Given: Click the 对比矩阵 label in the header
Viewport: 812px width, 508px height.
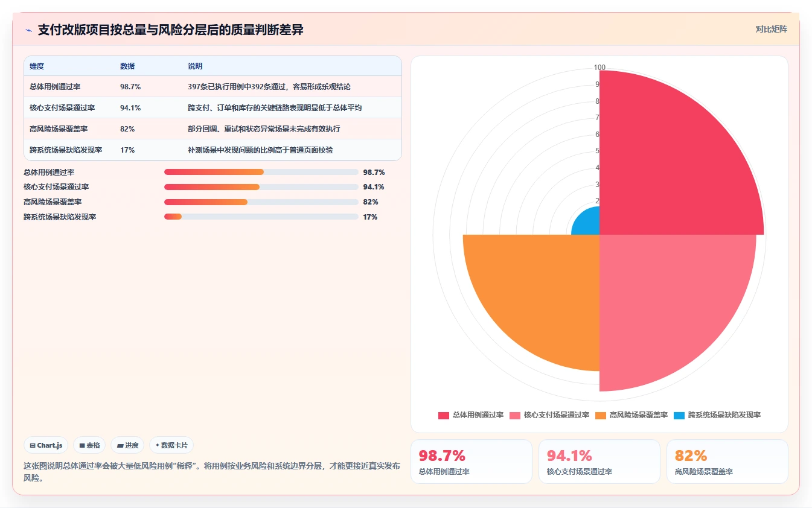Looking at the screenshot, I should click(x=771, y=29).
